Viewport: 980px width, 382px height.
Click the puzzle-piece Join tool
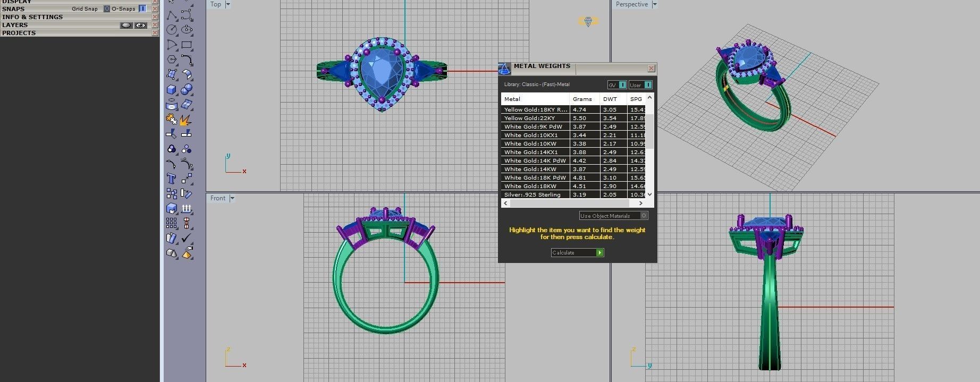[172, 120]
